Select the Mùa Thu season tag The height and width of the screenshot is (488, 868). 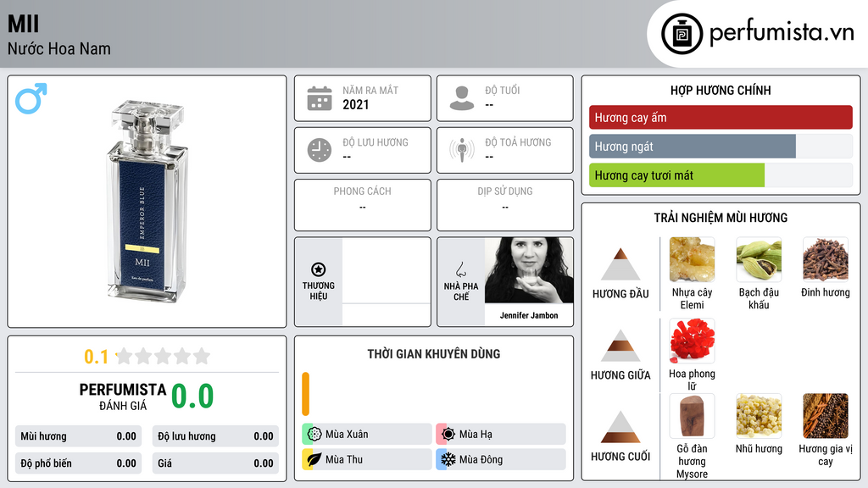(367, 459)
